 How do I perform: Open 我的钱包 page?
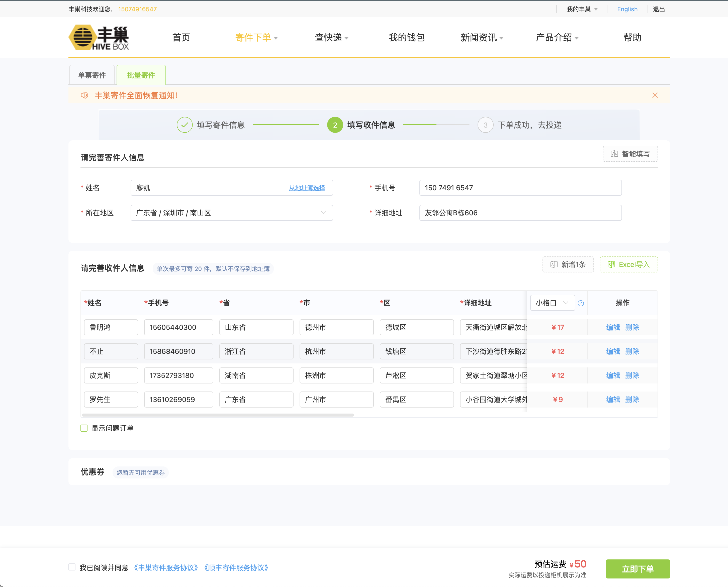[406, 38]
